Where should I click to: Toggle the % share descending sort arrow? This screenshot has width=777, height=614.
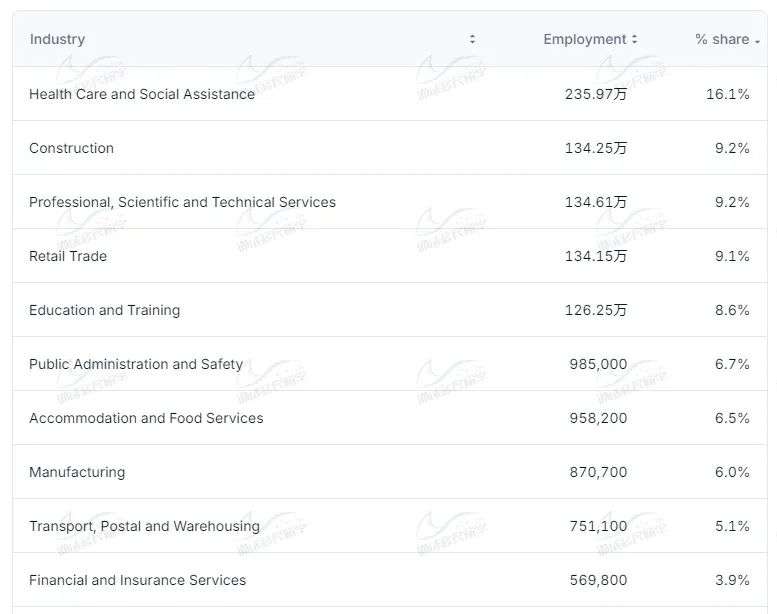pyautogui.click(x=757, y=41)
